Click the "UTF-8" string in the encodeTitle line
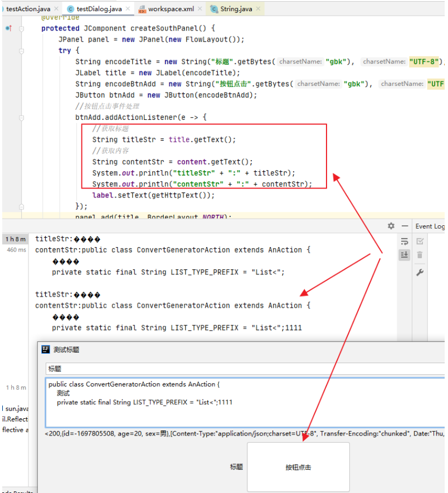The width and height of the screenshot is (448, 493). (423, 61)
